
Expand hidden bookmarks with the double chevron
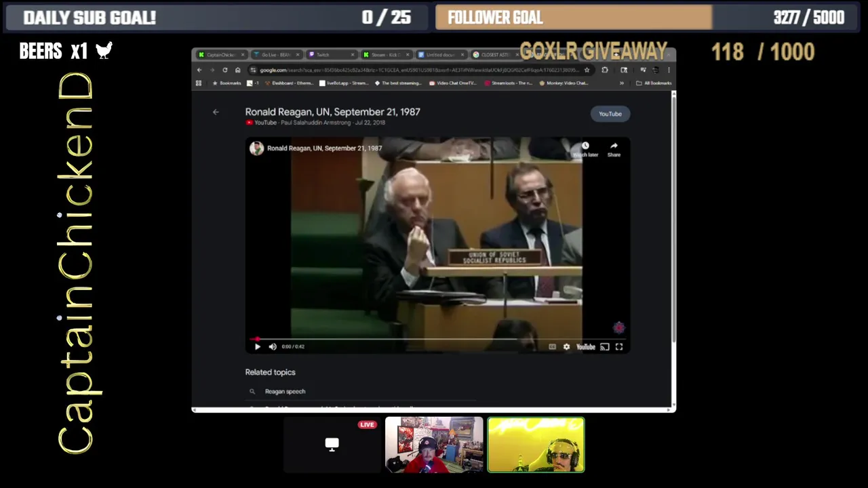point(622,83)
